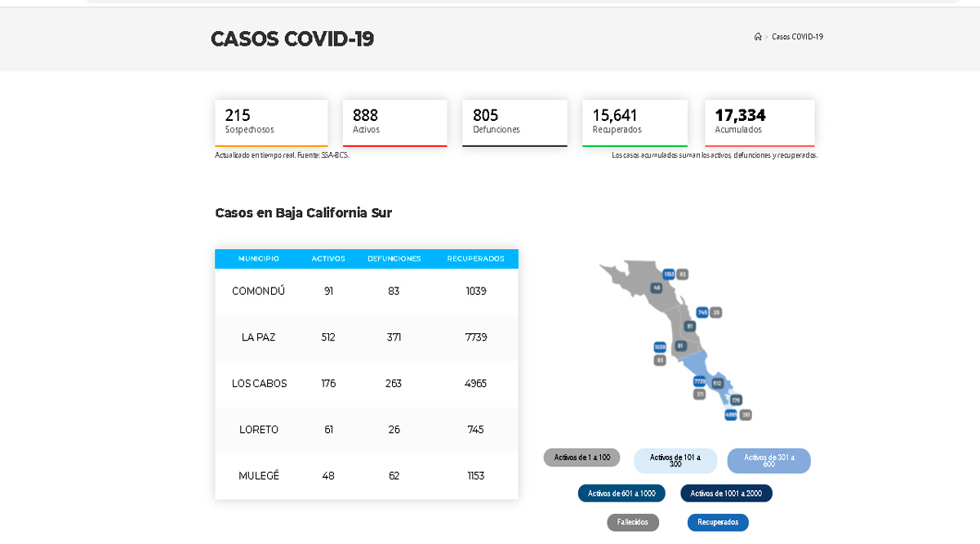Click the Activos de 101 a 300 button
The width and height of the screenshot is (980, 544).
675,460
